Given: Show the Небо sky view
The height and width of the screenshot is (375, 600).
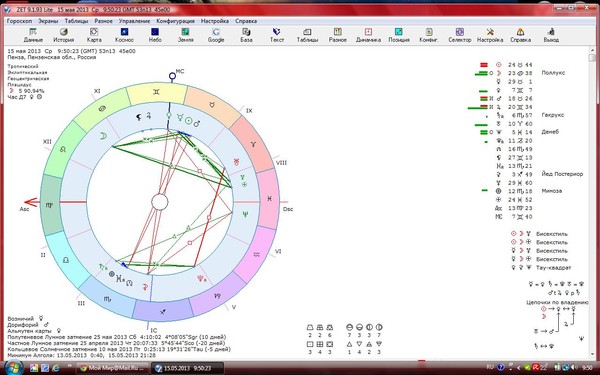Looking at the screenshot, I should (x=155, y=35).
